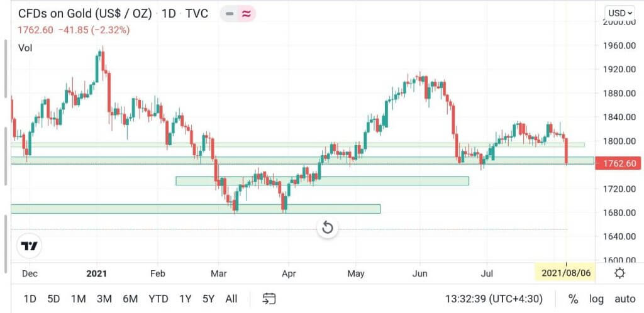This screenshot has height=313, width=644.
Task: Toggle auto scale mode
Action: click(x=624, y=299)
